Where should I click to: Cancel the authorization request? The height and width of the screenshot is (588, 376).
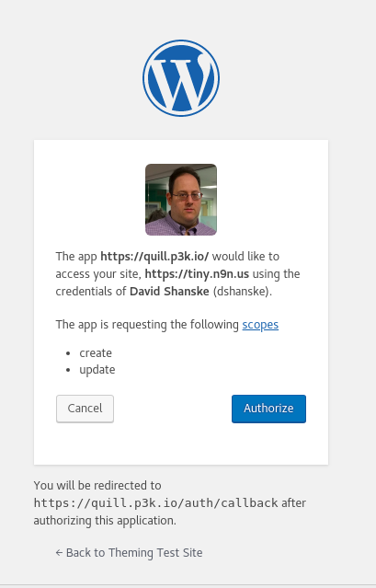pyautogui.click(x=85, y=409)
